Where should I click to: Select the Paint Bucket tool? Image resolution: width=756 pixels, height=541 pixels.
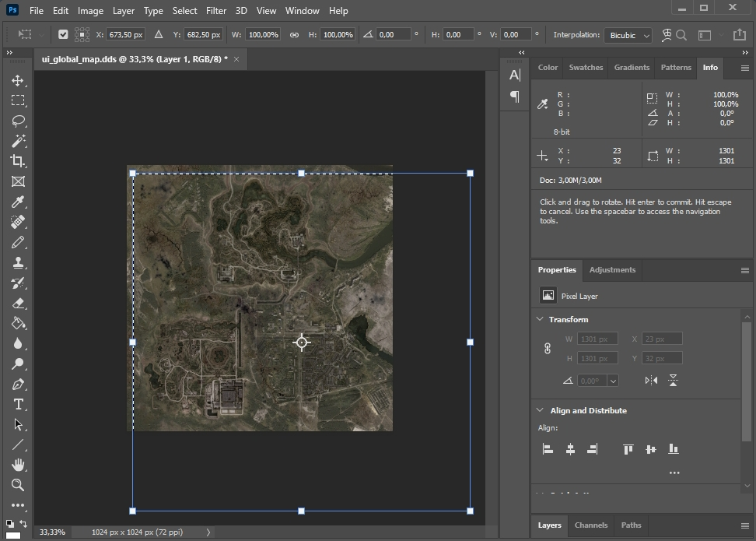coord(18,323)
